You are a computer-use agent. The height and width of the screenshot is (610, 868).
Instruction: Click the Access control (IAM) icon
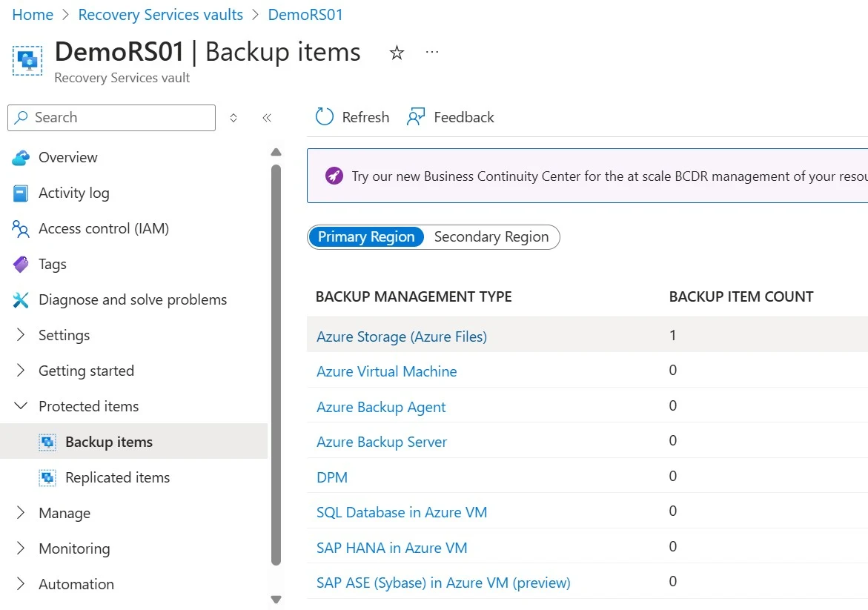pyautogui.click(x=21, y=228)
